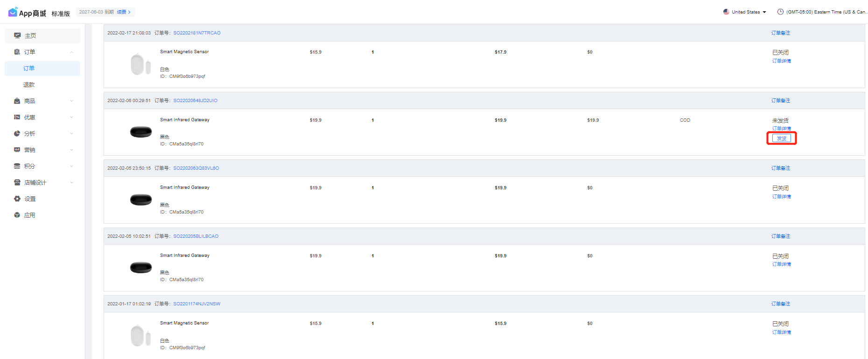Screen dimensions: 868x359
Task: Collapse the 订单 sidebar section chevron
Action: [x=71, y=52]
